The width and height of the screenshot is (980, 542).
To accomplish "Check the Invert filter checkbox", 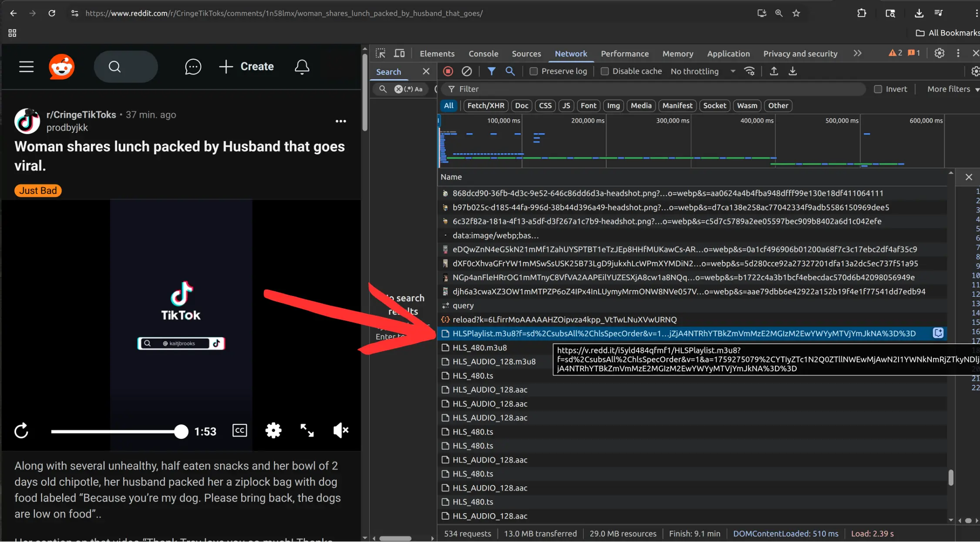I will [878, 89].
